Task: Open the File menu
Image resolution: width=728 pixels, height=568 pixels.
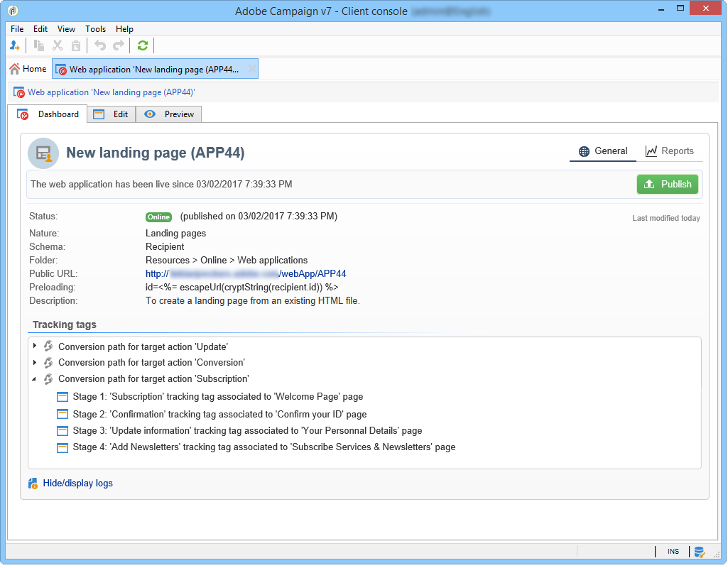Action: click(17, 29)
